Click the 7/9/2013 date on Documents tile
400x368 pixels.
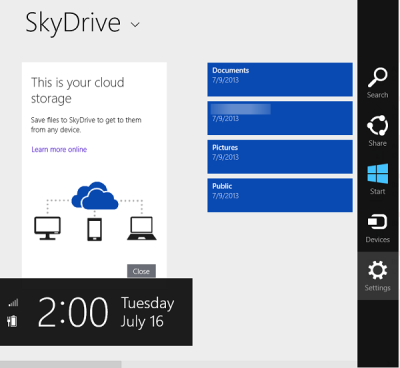(226, 80)
